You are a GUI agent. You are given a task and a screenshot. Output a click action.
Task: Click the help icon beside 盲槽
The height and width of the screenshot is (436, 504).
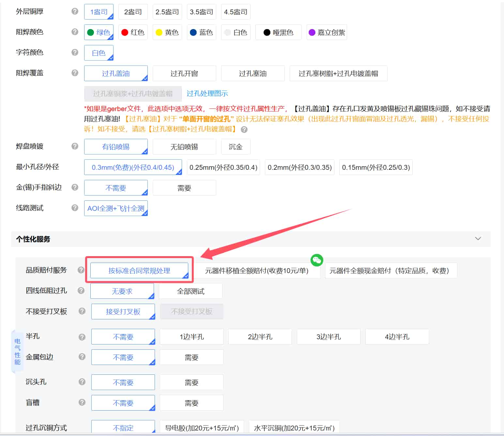[x=81, y=402]
